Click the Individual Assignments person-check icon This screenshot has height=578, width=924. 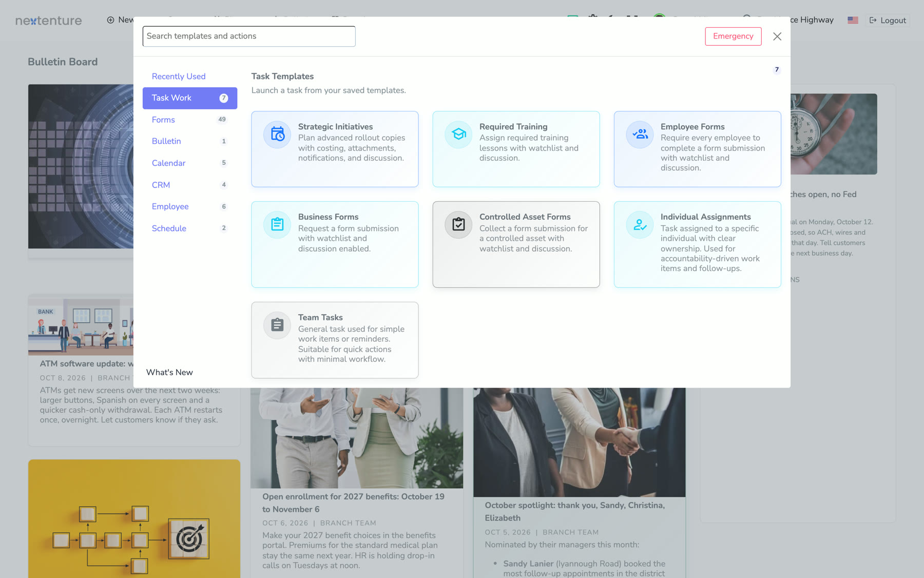(640, 225)
